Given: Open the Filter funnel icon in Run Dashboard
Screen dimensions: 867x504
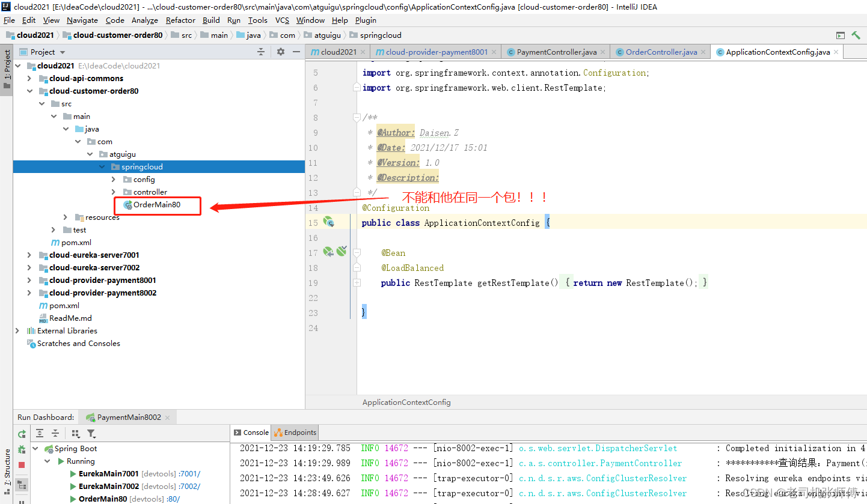Looking at the screenshot, I should coord(91,433).
